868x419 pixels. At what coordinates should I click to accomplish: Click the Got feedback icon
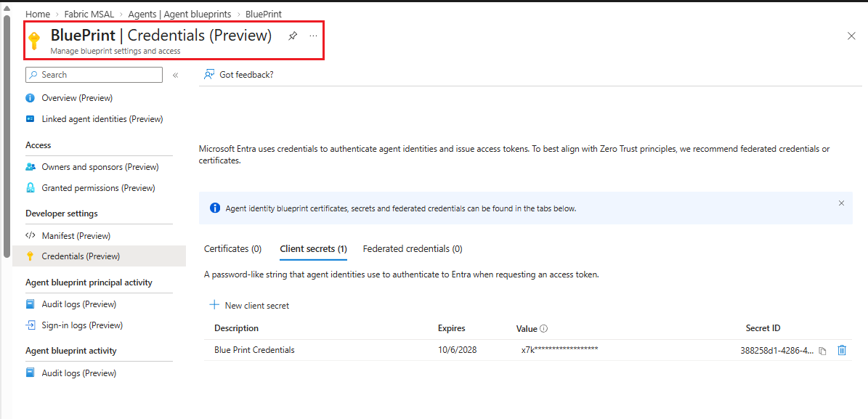[x=209, y=75]
